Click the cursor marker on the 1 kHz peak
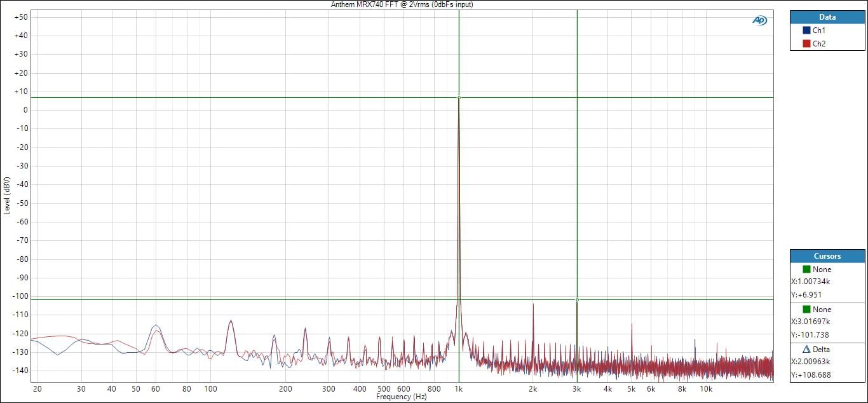This screenshot has height=403, width=868. [x=459, y=97]
